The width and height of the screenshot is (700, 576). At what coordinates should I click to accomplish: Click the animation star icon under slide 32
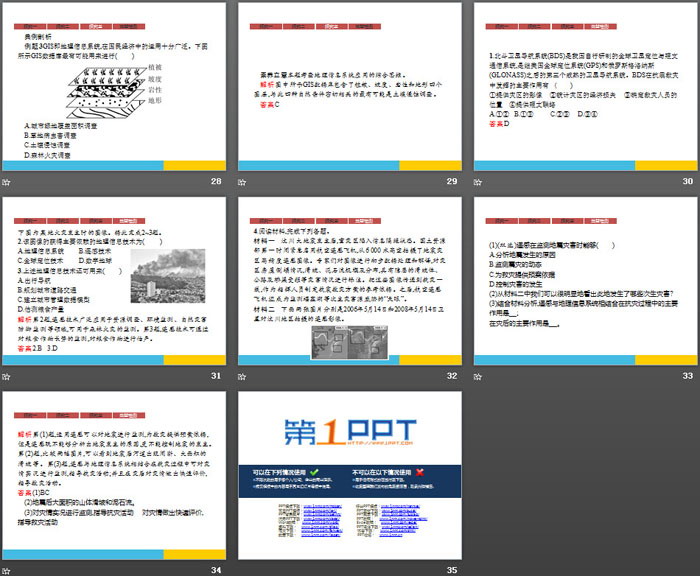(242, 377)
